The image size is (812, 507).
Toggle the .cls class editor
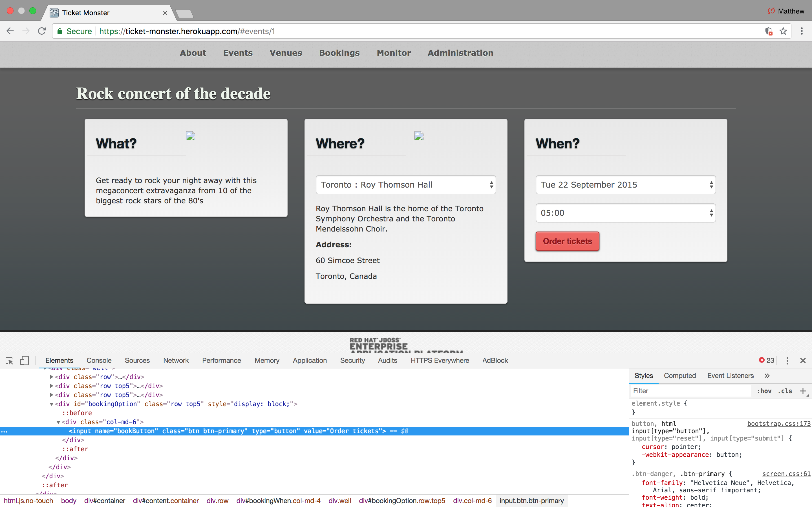click(x=785, y=391)
